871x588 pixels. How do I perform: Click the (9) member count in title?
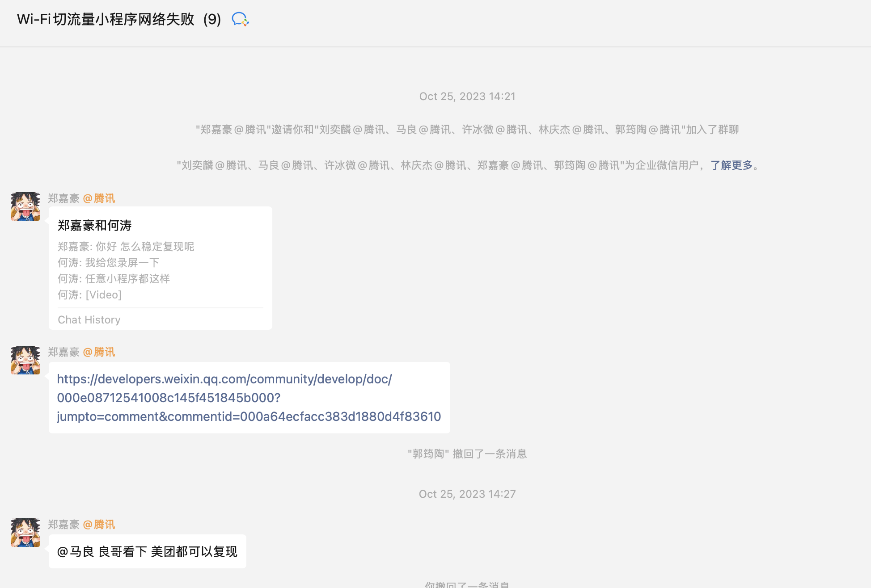[x=212, y=19]
